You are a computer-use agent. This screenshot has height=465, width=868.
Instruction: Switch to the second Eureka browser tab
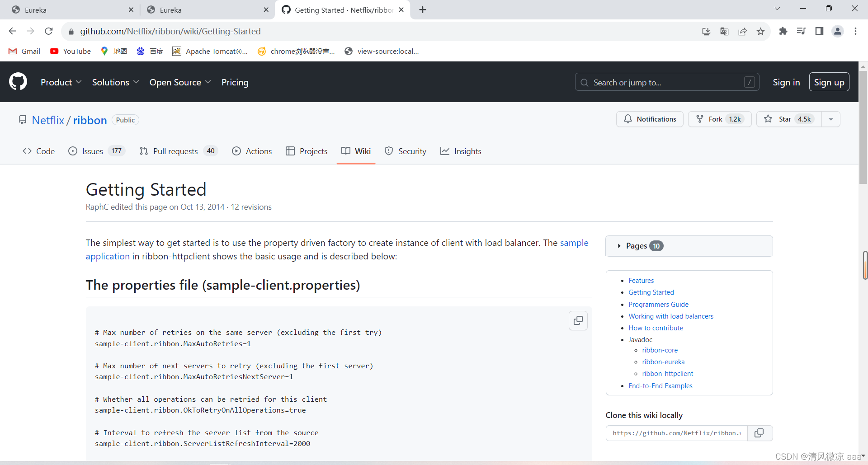[208, 9]
